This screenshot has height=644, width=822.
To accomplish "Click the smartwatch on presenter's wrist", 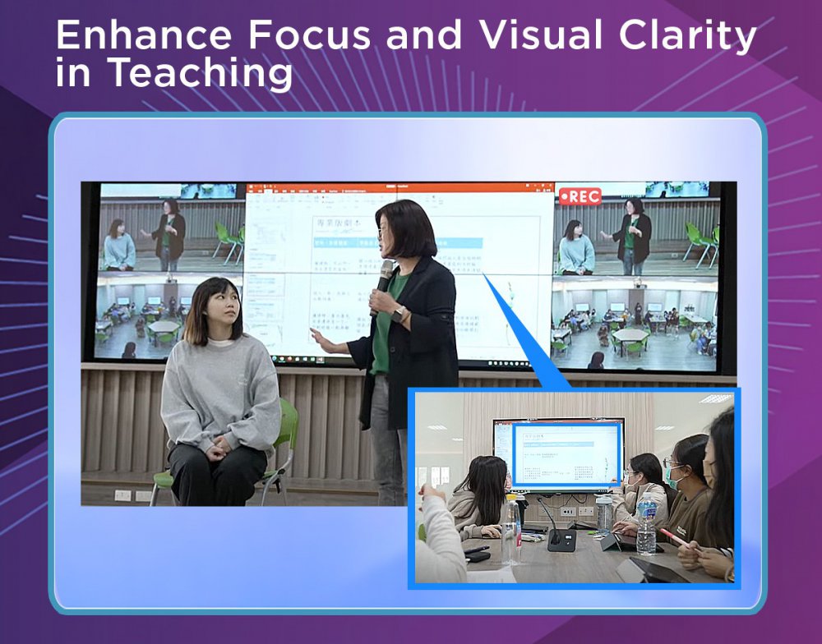I will click(399, 314).
